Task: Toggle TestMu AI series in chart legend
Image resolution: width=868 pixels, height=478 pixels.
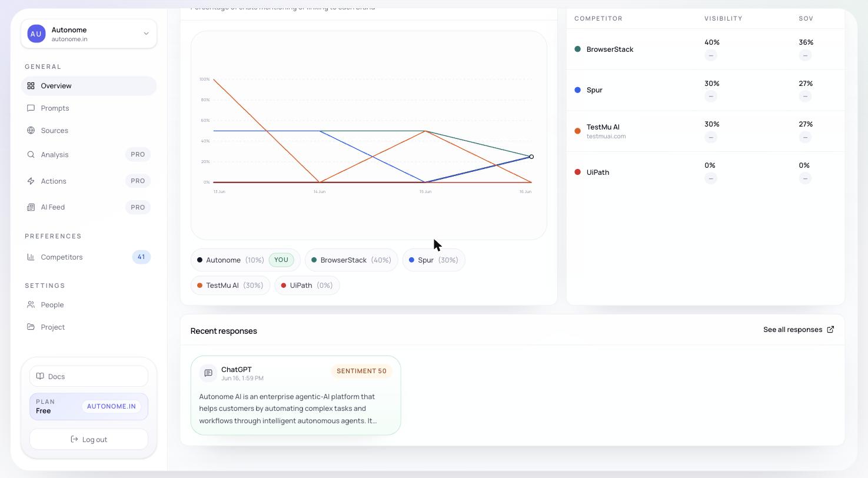Action: pos(230,286)
